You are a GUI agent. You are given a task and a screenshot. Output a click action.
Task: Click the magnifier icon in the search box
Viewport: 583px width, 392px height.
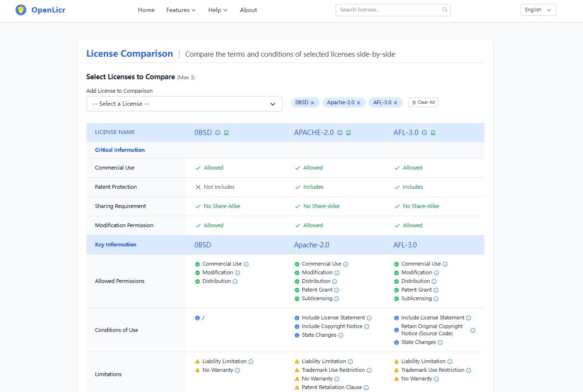tap(445, 10)
